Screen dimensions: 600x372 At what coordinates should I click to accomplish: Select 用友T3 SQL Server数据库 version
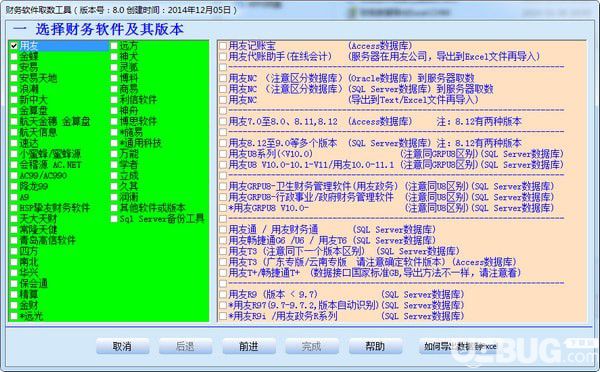tap(223, 251)
